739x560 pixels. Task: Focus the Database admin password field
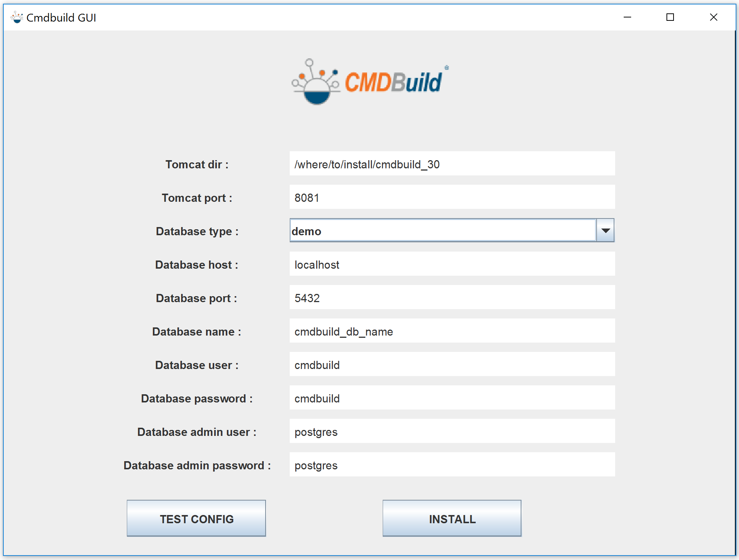click(x=452, y=465)
